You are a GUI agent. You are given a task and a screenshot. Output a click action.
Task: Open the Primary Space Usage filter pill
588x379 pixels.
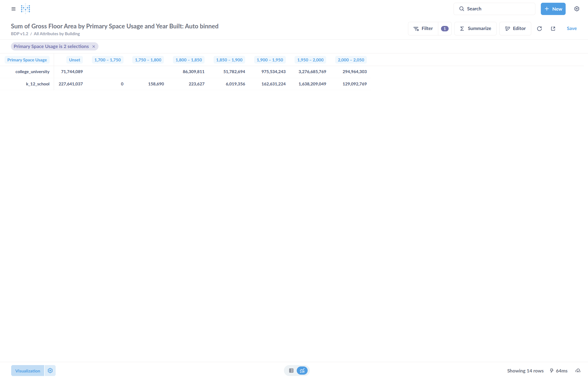tap(51, 46)
